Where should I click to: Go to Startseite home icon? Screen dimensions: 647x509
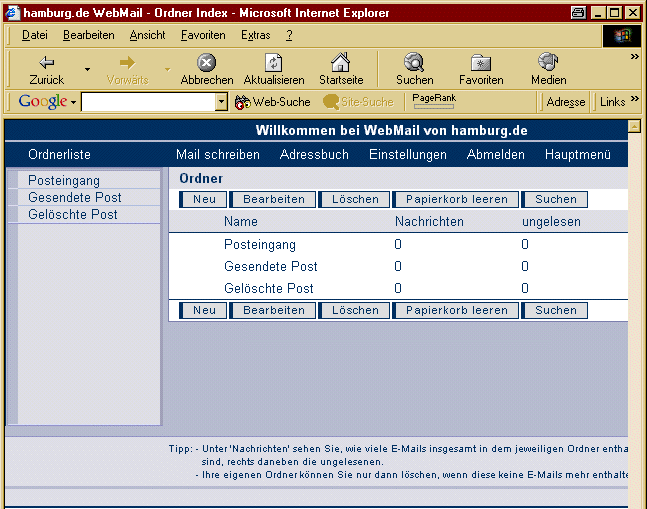(340, 62)
